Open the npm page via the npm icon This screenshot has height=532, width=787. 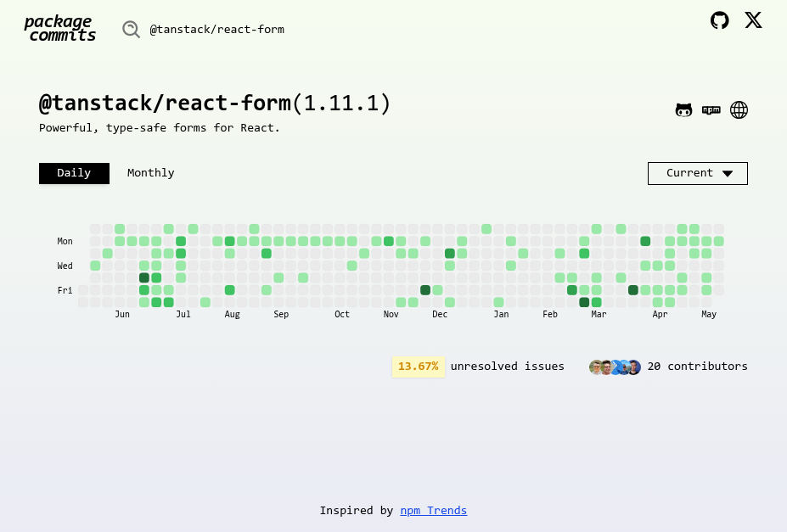pos(711,109)
